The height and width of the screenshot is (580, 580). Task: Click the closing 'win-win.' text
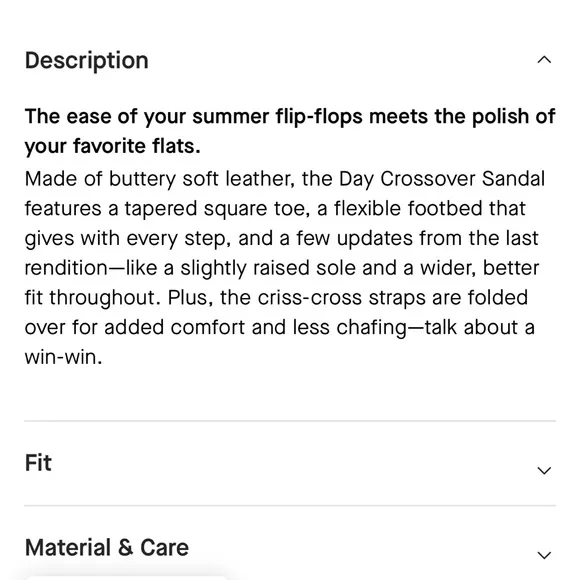(x=63, y=357)
